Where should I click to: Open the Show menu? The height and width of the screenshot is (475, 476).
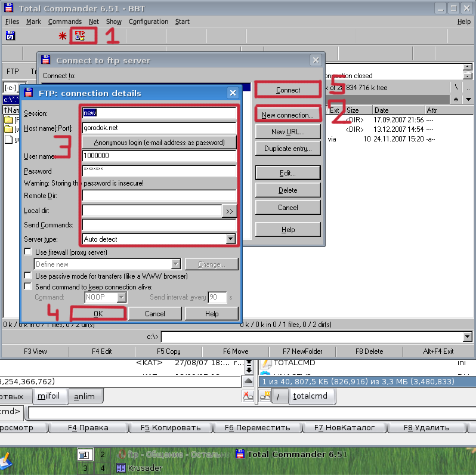(114, 21)
